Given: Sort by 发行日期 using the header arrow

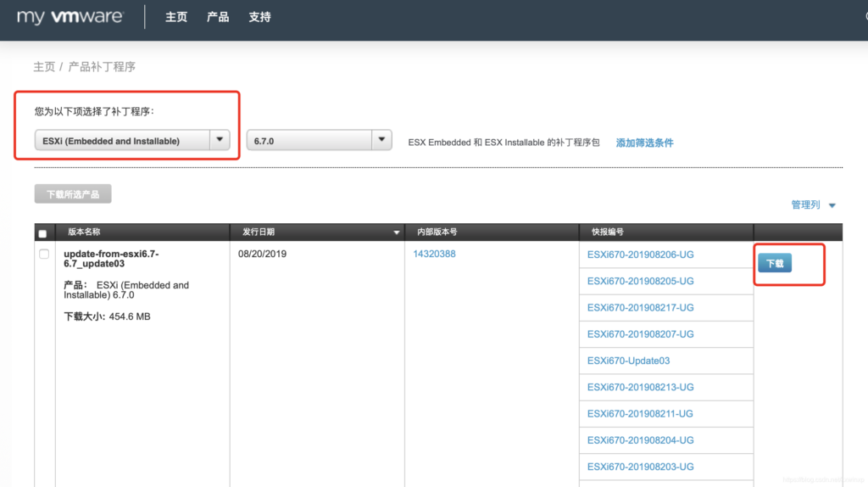Looking at the screenshot, I should pyautogui.click(x=396, y=232).
